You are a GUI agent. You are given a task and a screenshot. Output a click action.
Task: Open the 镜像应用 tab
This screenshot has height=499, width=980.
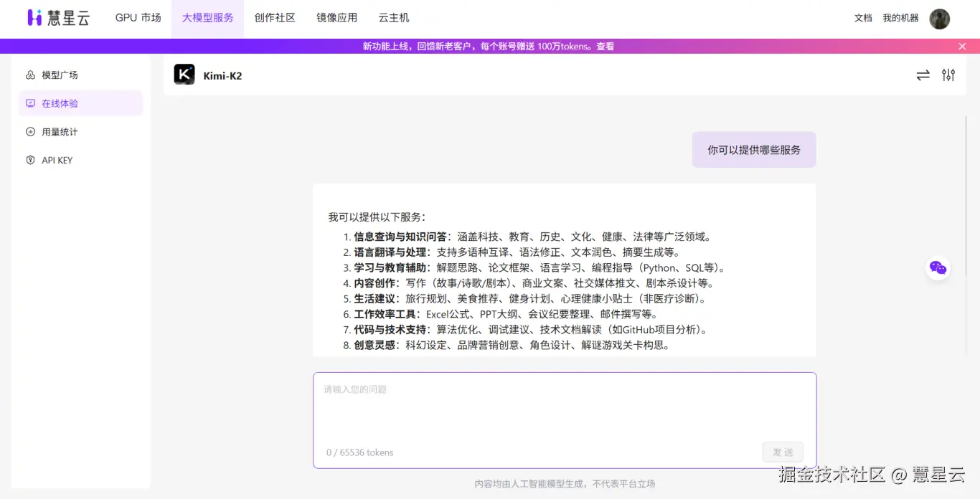336,18
